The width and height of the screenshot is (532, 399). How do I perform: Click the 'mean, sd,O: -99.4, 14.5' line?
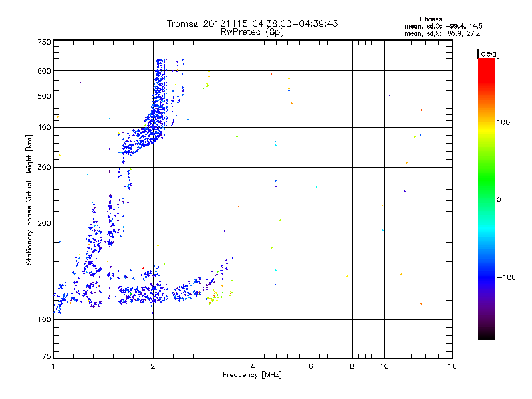click(443, 26)
